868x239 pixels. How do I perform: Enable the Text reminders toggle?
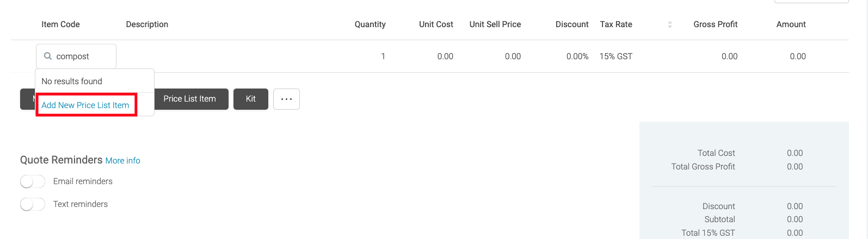(x=33, y=204)
